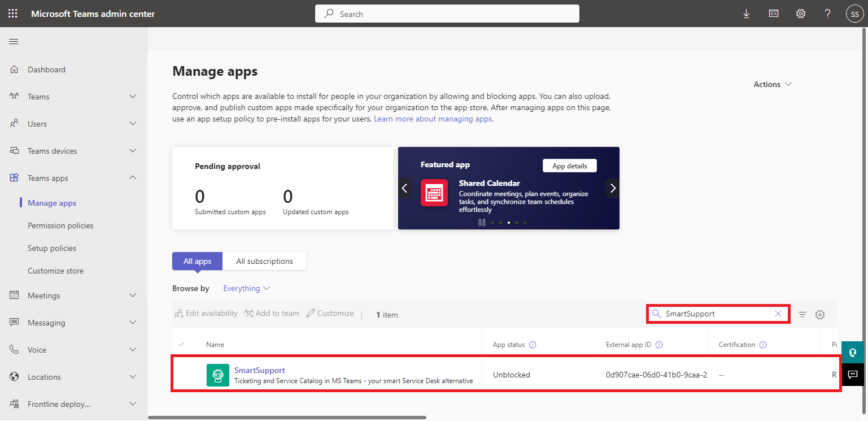868x421 pixels.
Task: Click the Teams apps icon in sidebar
Action: (x=15, y=178)
